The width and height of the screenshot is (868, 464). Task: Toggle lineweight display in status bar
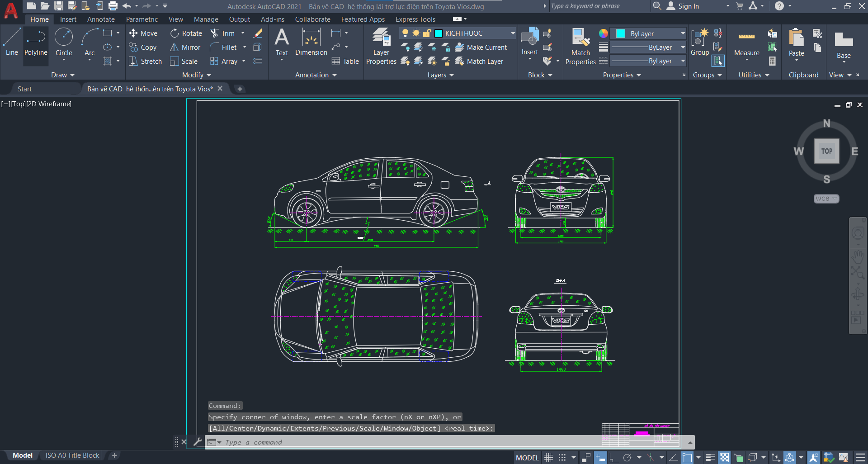pos(710,458)
